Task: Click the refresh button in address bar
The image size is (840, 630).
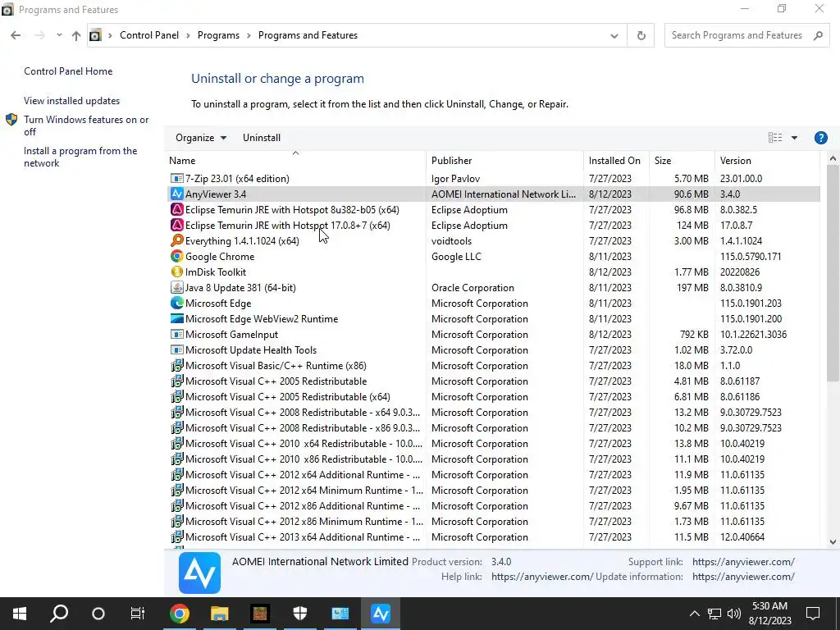Action: coord(641,35)
